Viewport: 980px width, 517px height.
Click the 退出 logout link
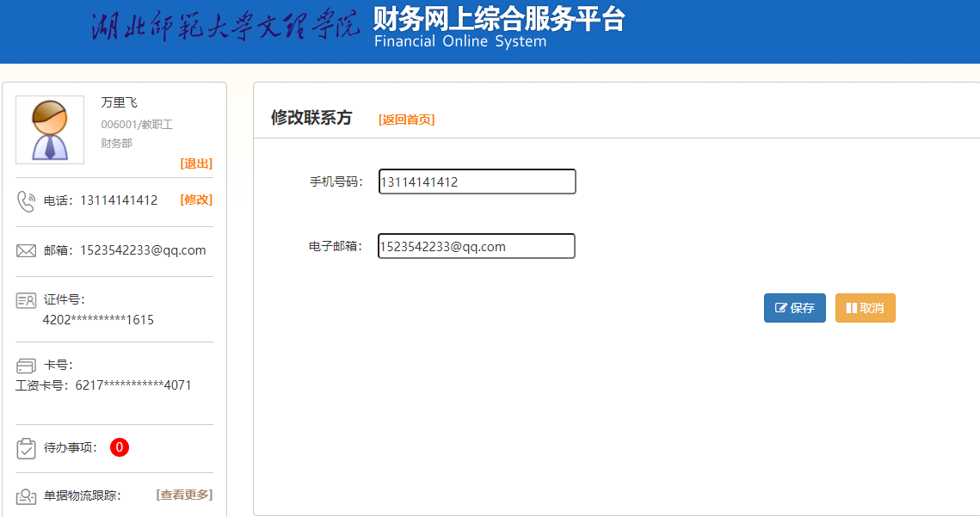point(196,163)
